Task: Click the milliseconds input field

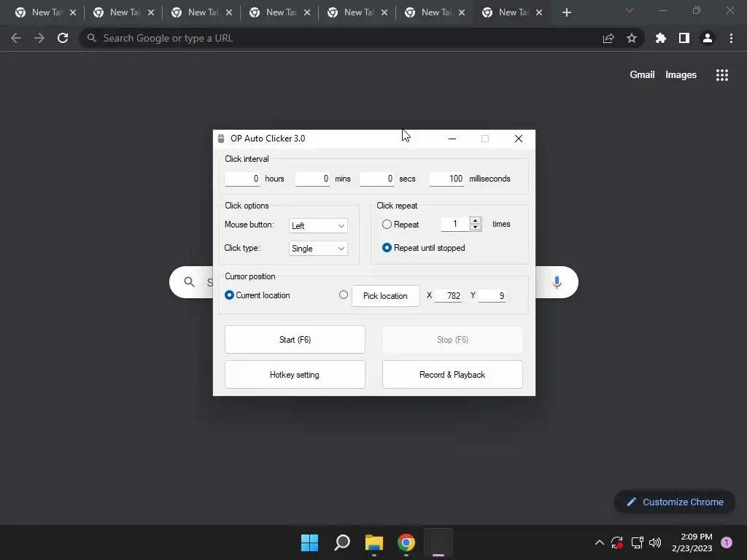Action: click(x=446, y=179)
